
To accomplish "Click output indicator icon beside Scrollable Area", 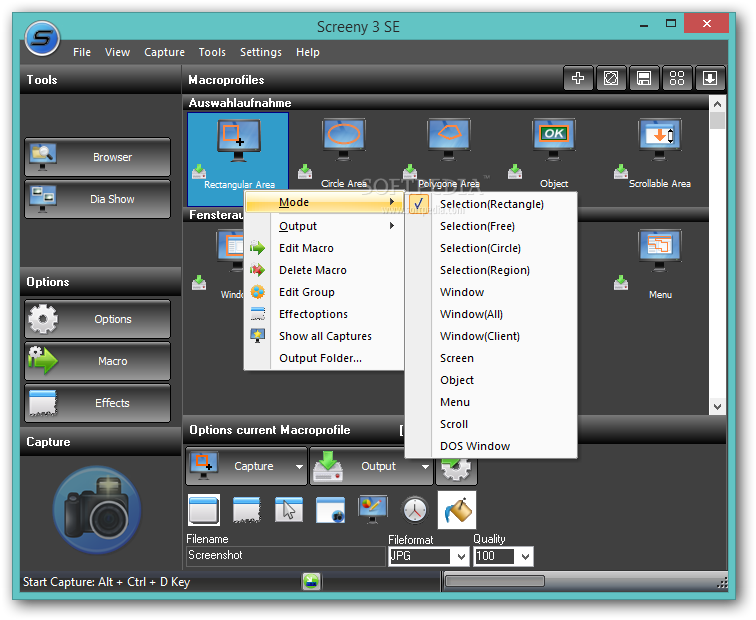I will click(621, 172).
